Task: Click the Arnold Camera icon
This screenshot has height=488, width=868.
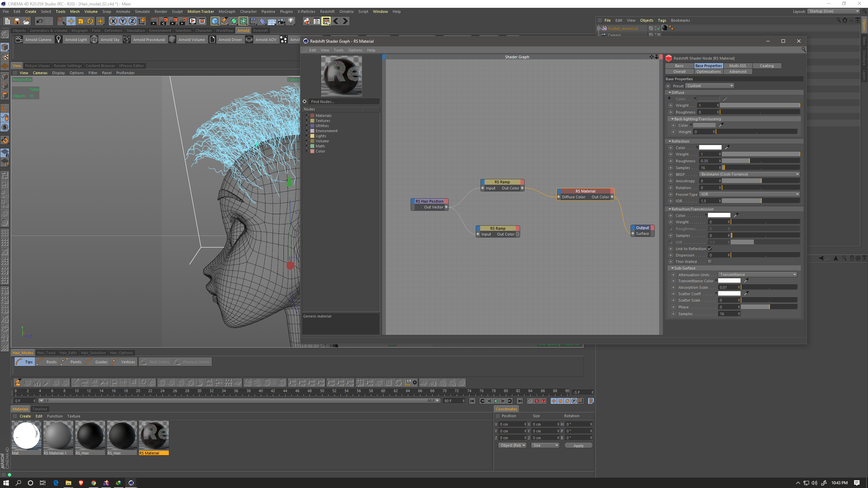Action: click(x=19, y=40)
